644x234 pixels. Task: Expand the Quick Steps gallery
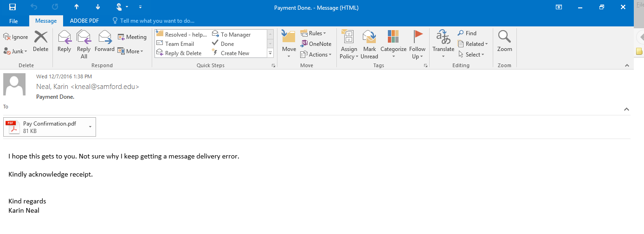pyautogui.click(x=270, y=53)
